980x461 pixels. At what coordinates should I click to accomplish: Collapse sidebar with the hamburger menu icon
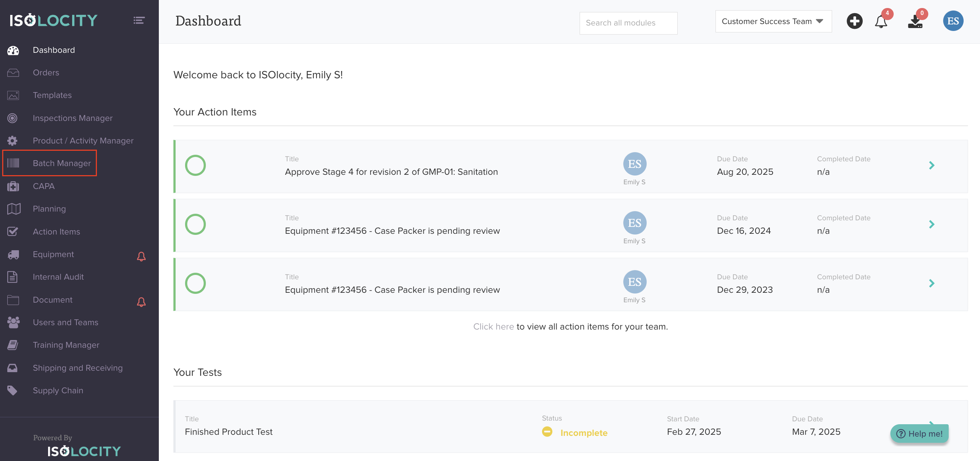(x=139, y=20)
